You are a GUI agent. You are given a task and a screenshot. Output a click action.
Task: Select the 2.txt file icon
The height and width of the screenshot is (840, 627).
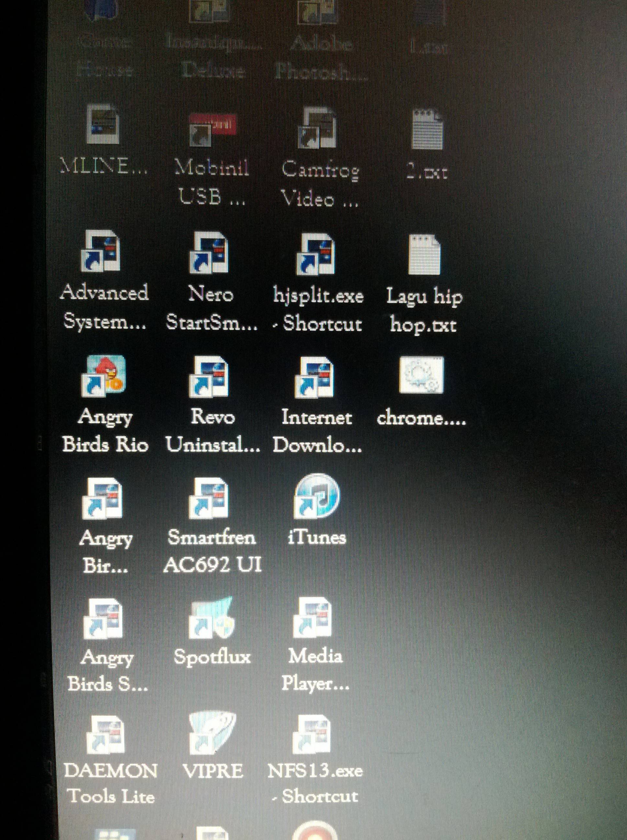point(428,129)
